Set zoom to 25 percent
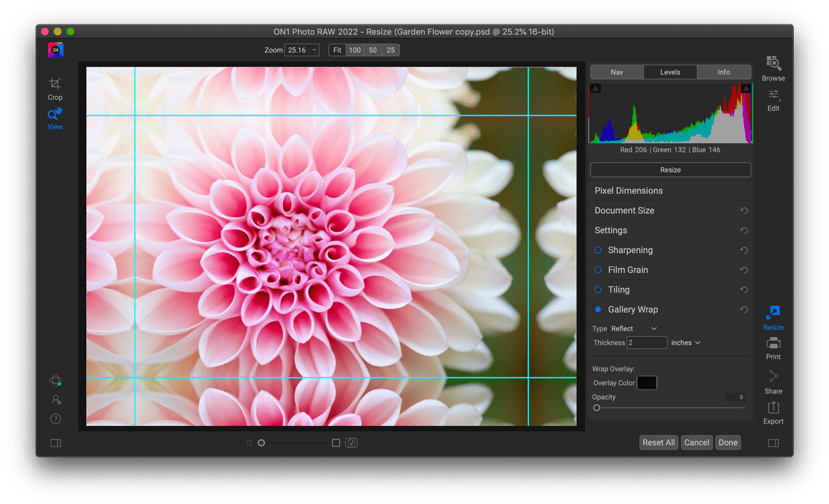 pyautogui.click(x=390, y=50)
